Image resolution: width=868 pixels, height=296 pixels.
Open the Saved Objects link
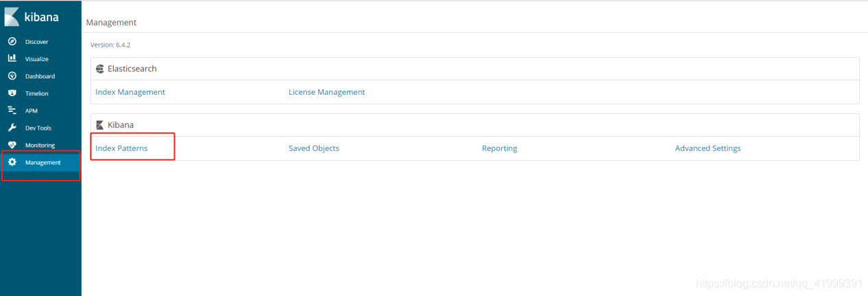pos(313,148)
